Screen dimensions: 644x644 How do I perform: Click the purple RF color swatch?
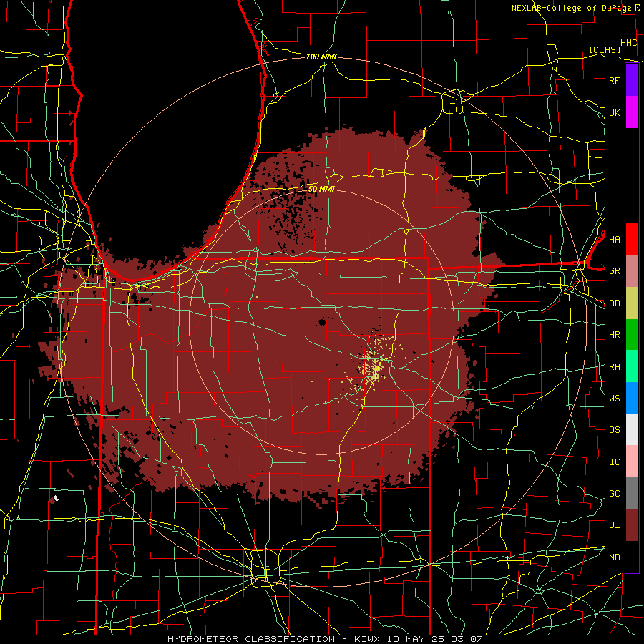632,80
